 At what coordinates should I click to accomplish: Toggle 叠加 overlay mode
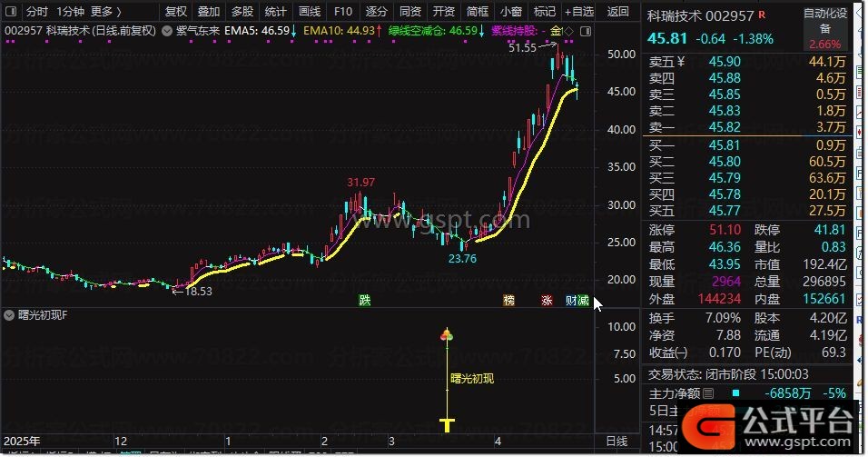point(209,11)
